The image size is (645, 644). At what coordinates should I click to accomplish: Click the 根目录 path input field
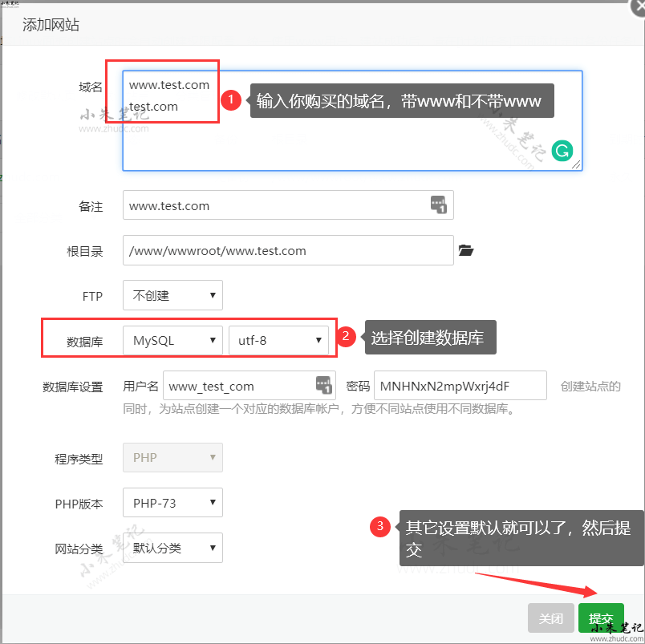pos(287,250)
